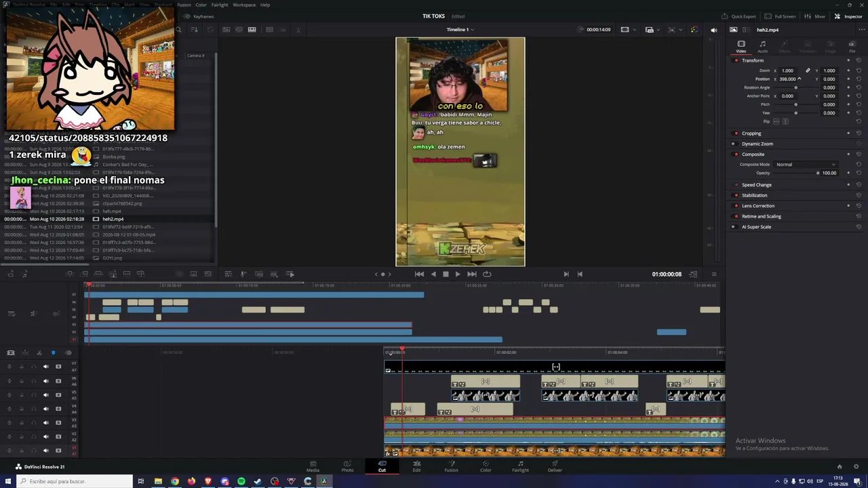868x488 pixels.
Task: Select Audio tab icon in Inspector
Action: (763, 44)
